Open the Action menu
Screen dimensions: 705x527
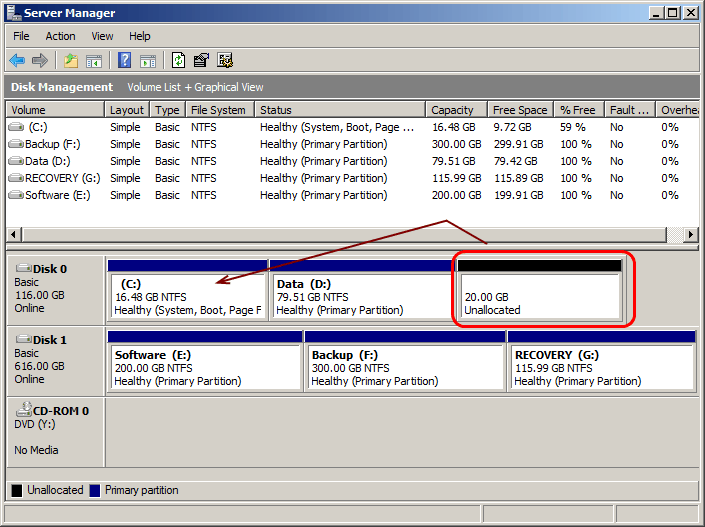(x=60, y=36)
